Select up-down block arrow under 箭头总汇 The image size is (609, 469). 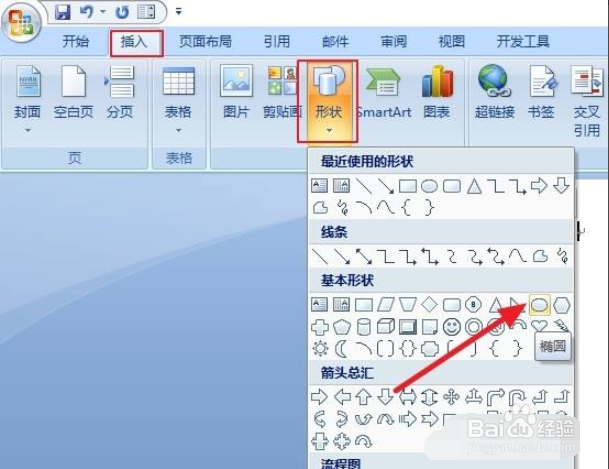coord(429,397)
